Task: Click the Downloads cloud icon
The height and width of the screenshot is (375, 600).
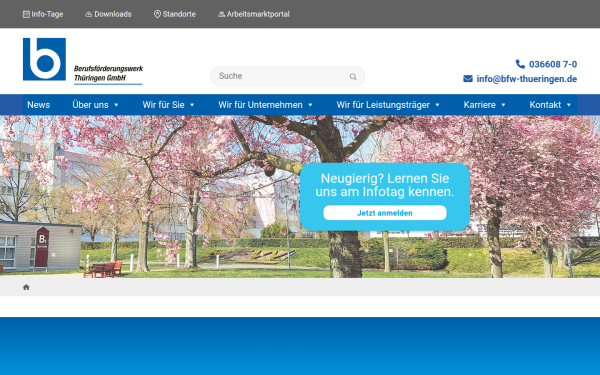Action: pos(88,14)
